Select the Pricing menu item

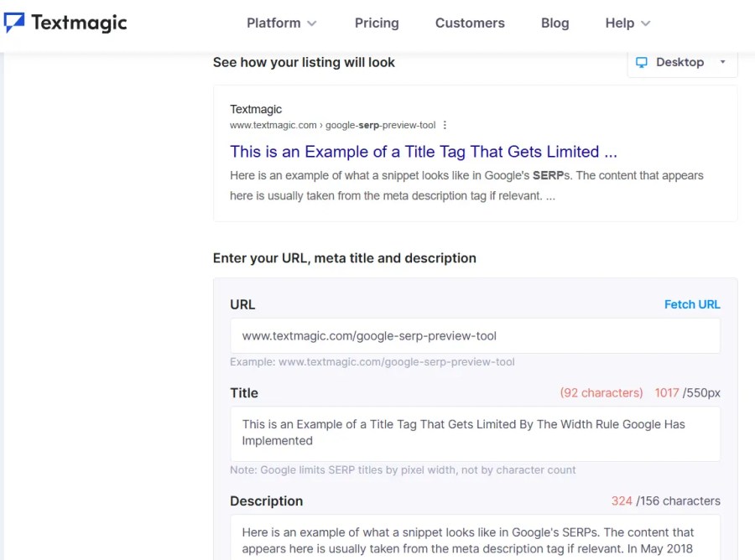pyautogui.click(x=377, y=23)
